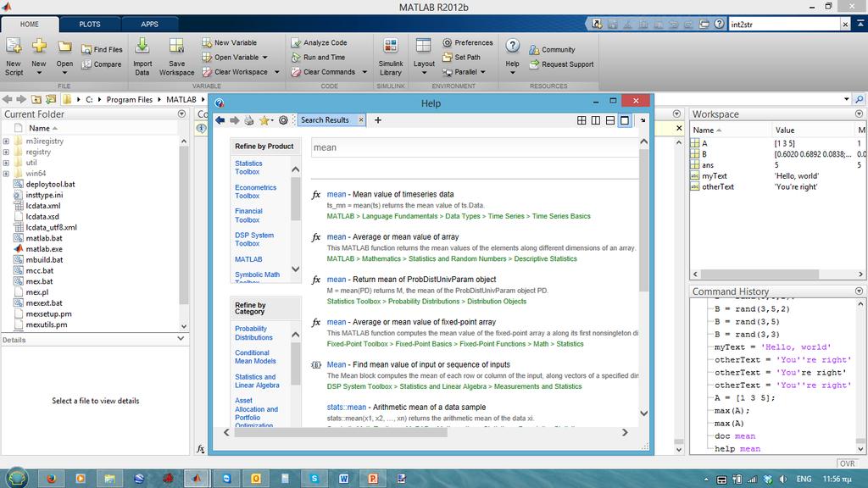The width and height of the screenshot is (868, 488).
Task: Open the Layout menu
Action: pos(424,57)
